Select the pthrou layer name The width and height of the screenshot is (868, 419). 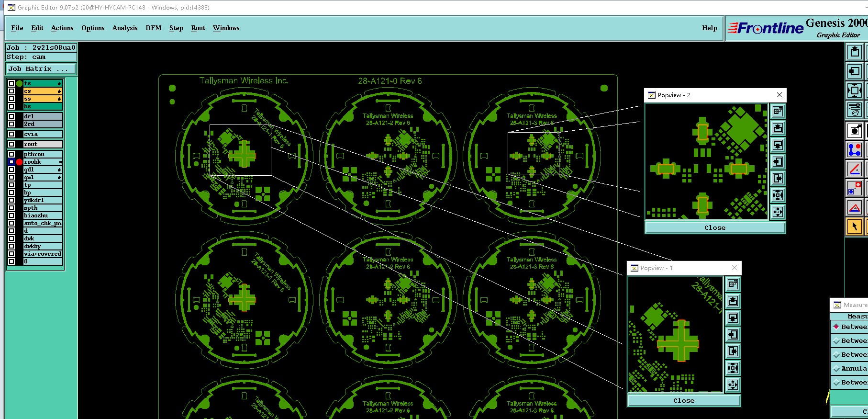(x=43, y=154)
